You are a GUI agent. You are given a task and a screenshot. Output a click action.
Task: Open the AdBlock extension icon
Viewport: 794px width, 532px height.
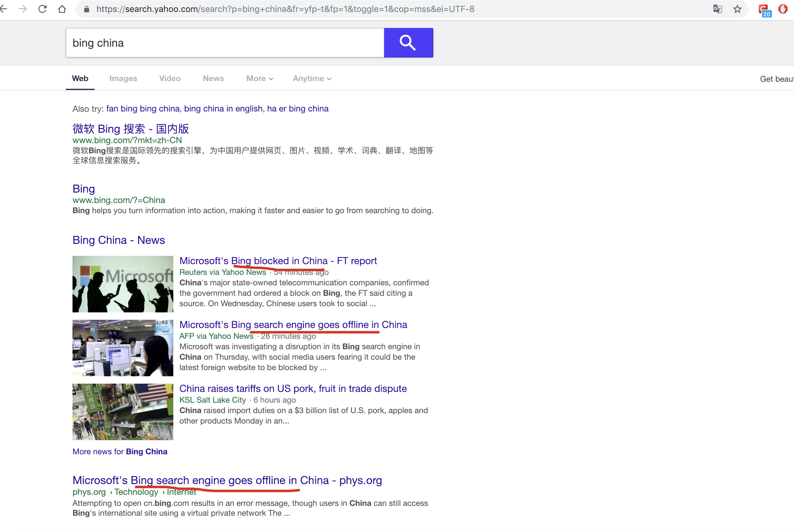(783, 9)
